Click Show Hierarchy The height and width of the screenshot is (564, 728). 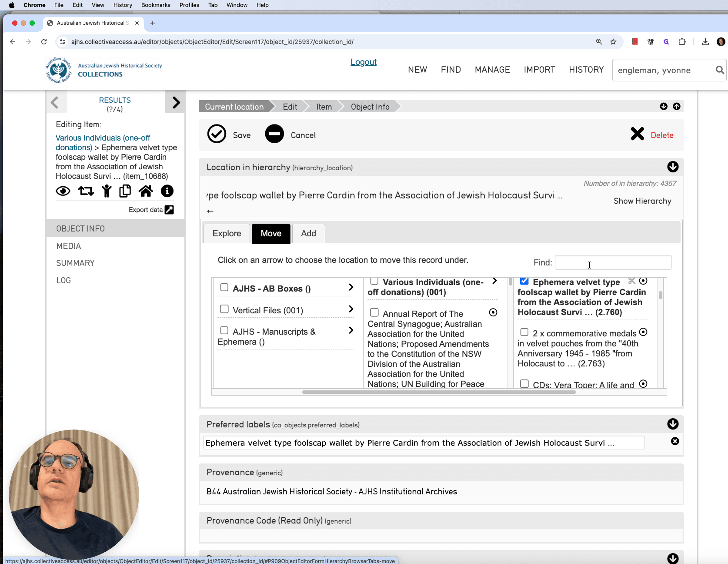pyautogui.click(x=642, y=201)
